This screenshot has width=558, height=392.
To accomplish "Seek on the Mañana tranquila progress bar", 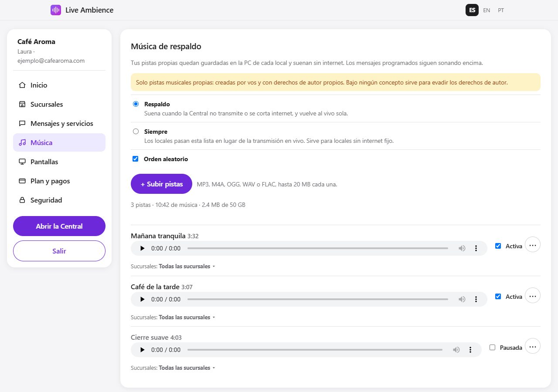I will click(x=318, y=248).
